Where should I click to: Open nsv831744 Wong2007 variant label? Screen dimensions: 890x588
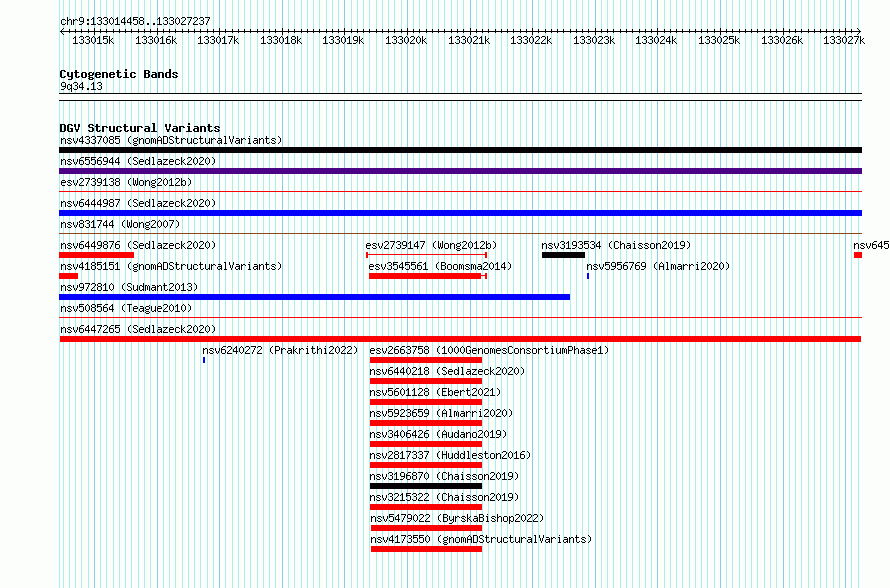pyautogui.click(x=120, y=224)
